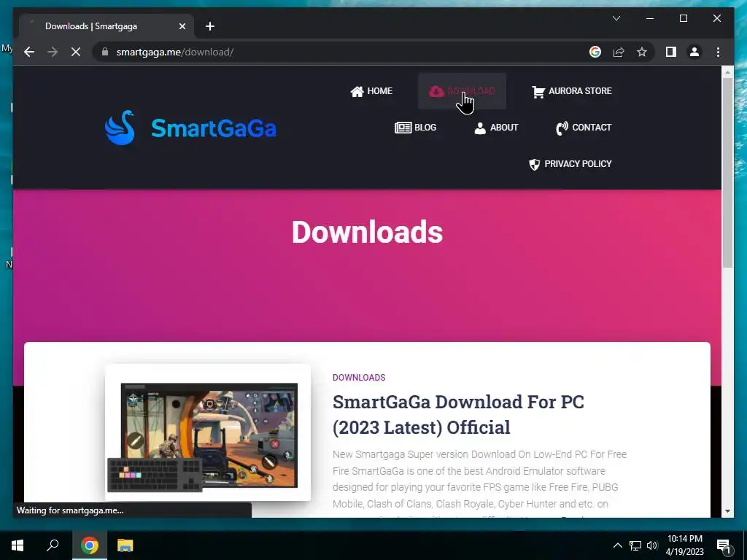Click the game screenshot thumbnail
The width and height of the screenshot is (747, 560).
(208, 432)
